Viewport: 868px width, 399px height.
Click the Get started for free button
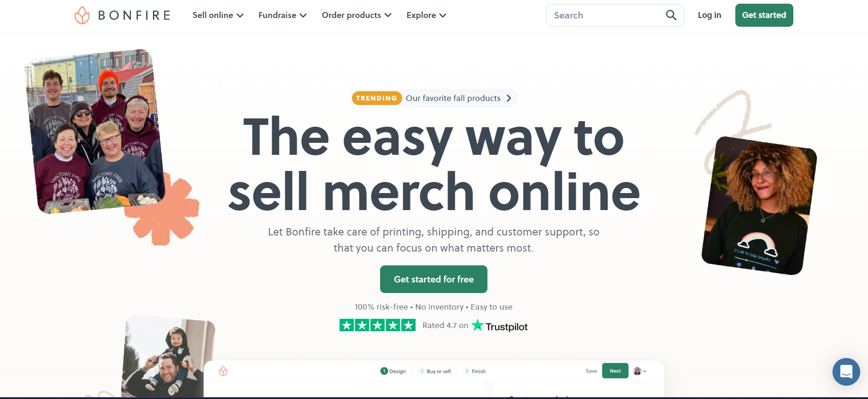coord(434,279)
